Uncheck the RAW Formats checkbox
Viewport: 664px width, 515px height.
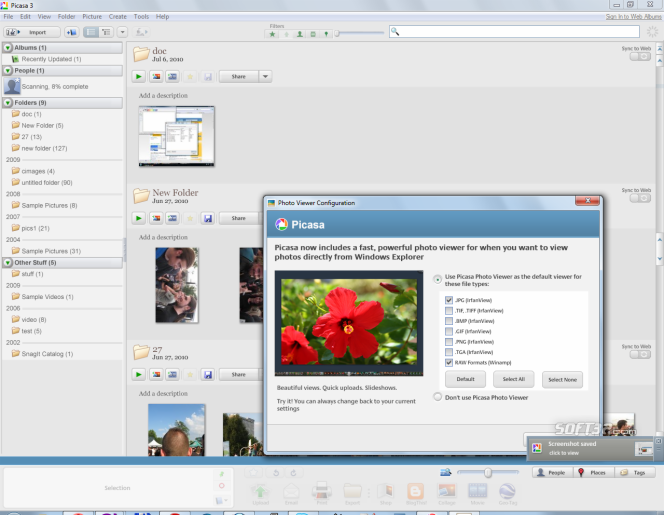click(x=449, y=363)
